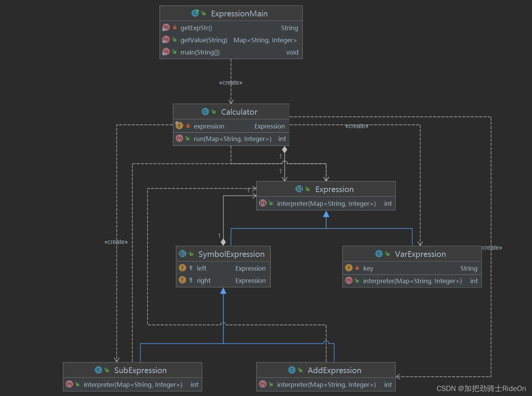Select the SubExpression class title

141,370
